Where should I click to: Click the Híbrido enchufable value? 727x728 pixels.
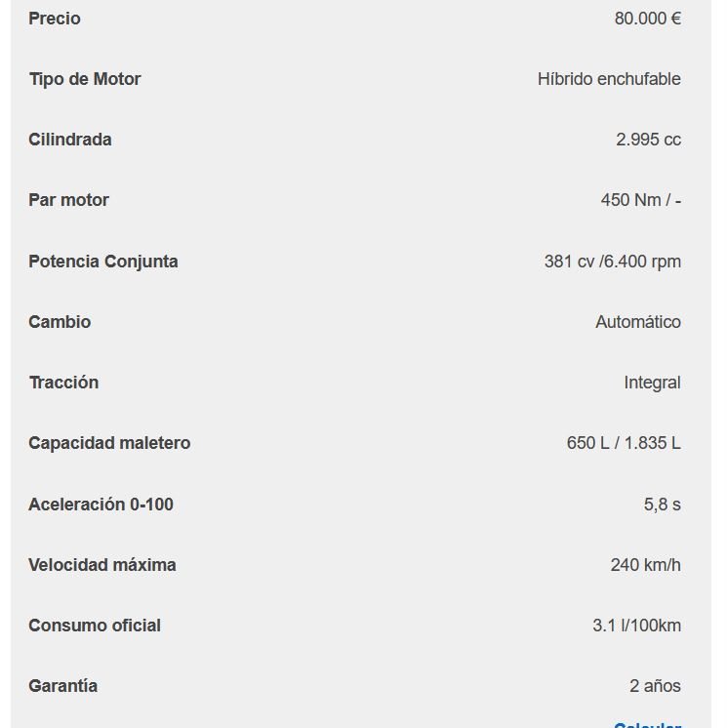click(x=609, y=79)
